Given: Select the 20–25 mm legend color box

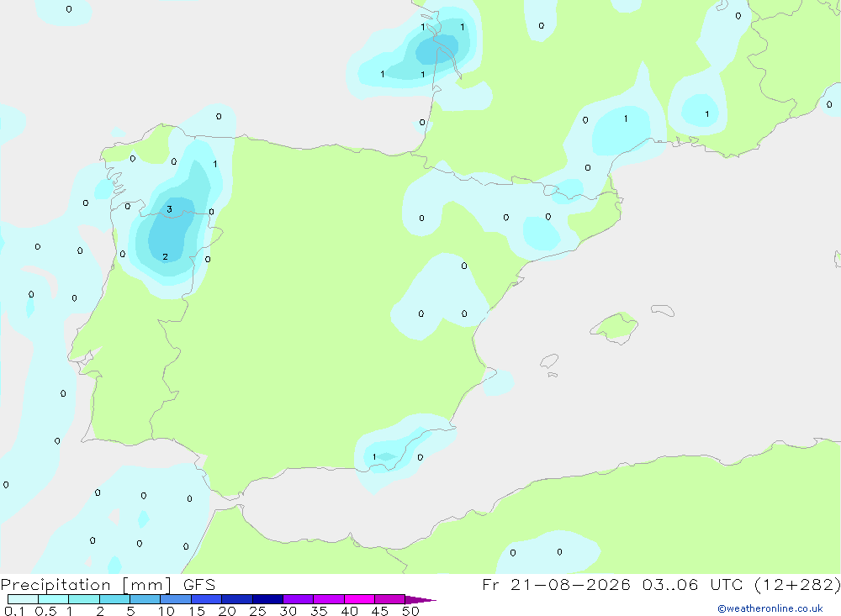Looking at the screenshot, I should [x=237, y=599].
